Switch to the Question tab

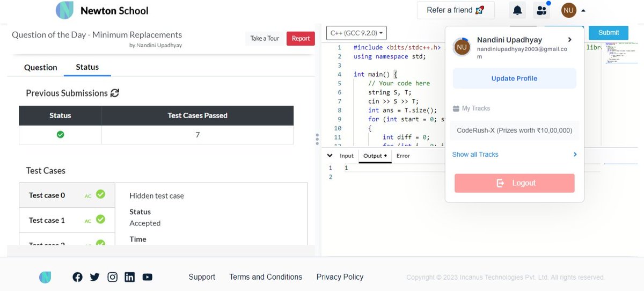point(41,67)
